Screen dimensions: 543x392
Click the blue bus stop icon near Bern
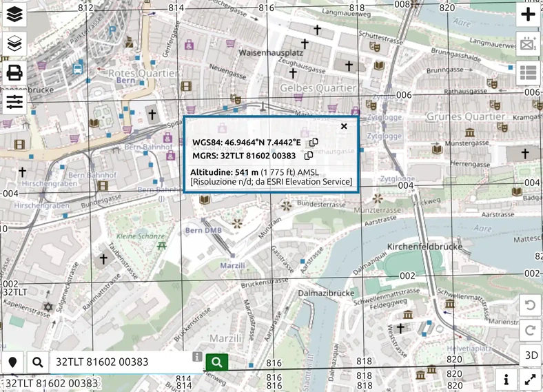[78, 69]
